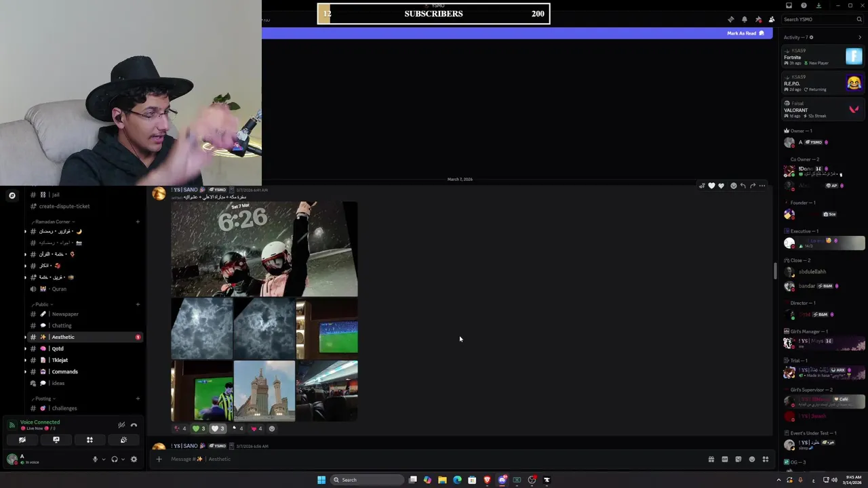Open the Threads icon in channel header
The width and height of the screenshot is (868, 488).
(x=730, y=20)
